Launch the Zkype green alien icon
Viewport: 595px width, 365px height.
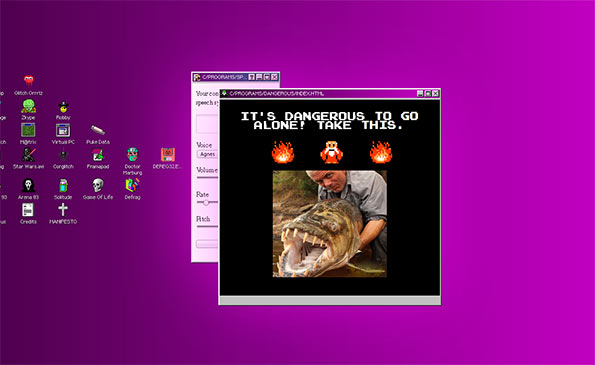pyautogui.click(x=28, y=106)
